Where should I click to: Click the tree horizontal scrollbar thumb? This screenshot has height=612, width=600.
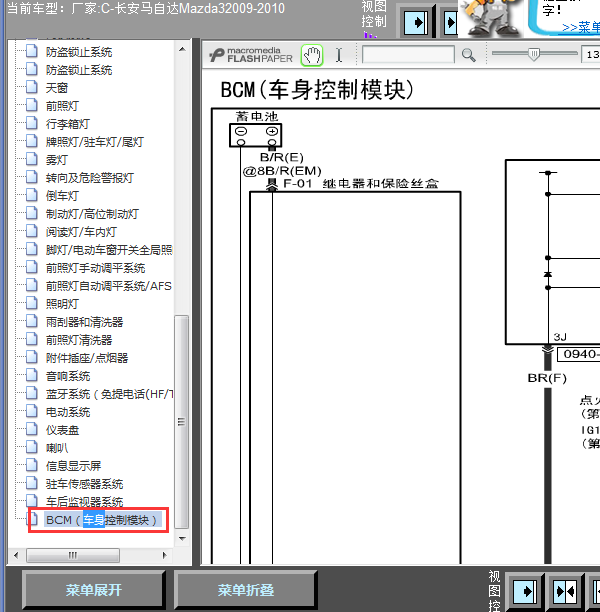(73, 555)
